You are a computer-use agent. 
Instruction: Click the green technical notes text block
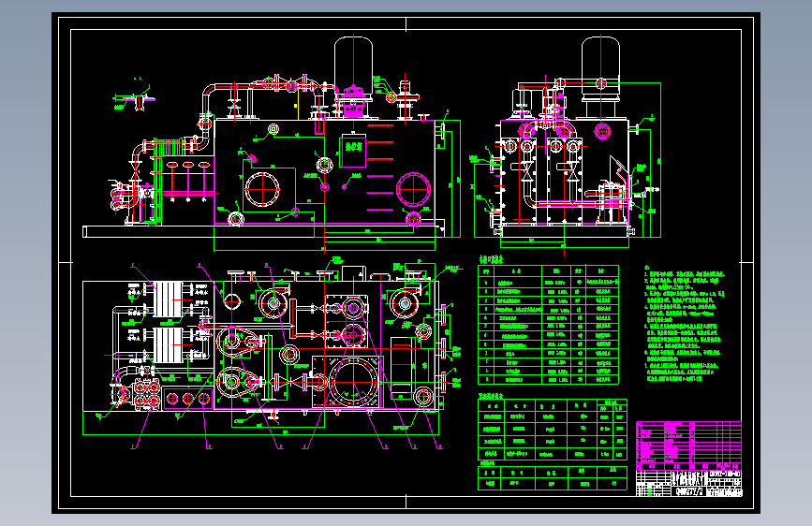point(684,323)
